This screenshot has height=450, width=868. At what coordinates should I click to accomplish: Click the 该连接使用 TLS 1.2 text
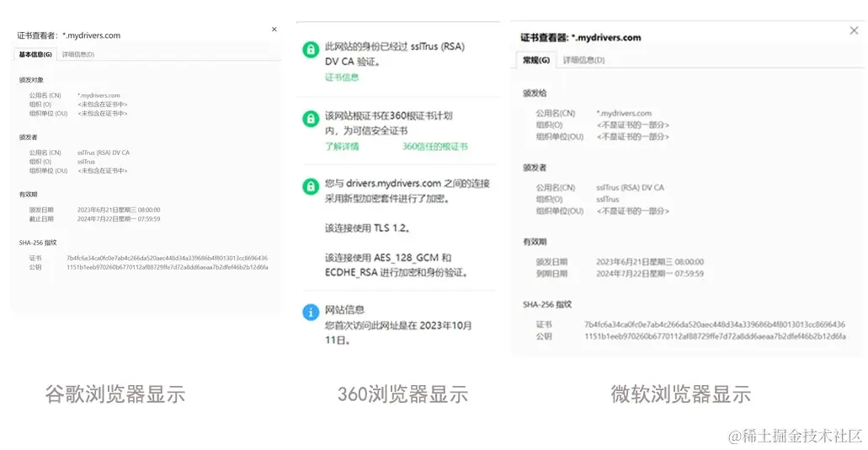(x=367, y=228)
